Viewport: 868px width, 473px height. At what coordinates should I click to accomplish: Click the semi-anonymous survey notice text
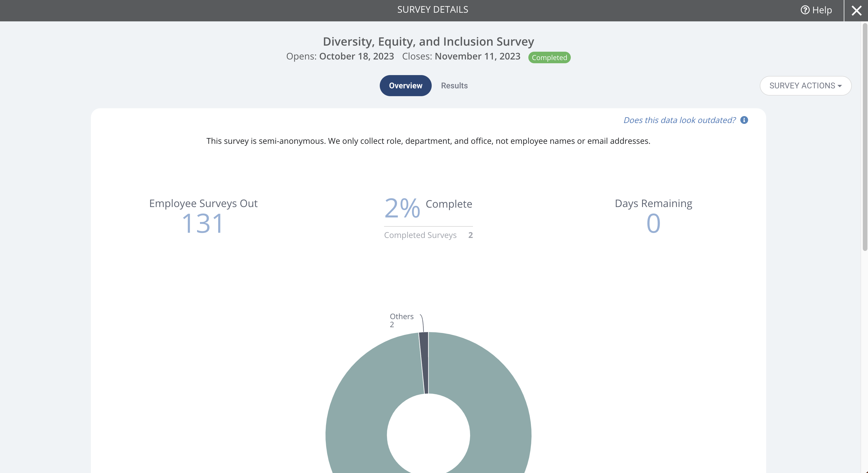point(428,141)
